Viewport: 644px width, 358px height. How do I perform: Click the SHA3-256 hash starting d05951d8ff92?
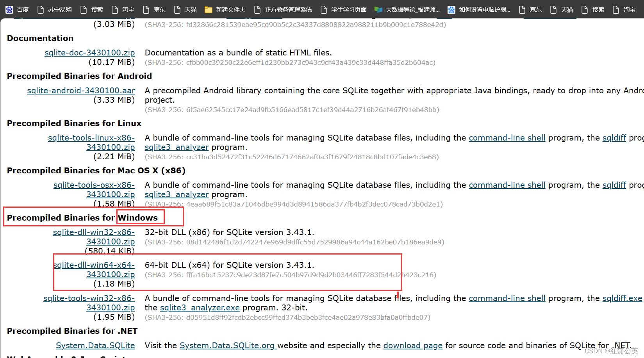pyautogui.click(x=287, y=317)
